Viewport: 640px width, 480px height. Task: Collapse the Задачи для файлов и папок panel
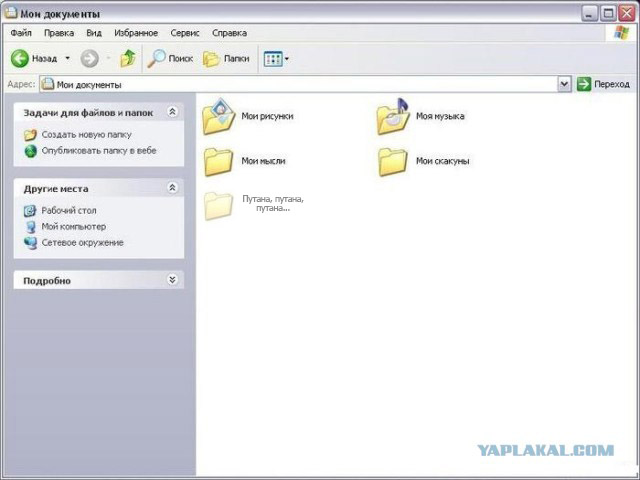pyautogui.click(x=172, y=112)
